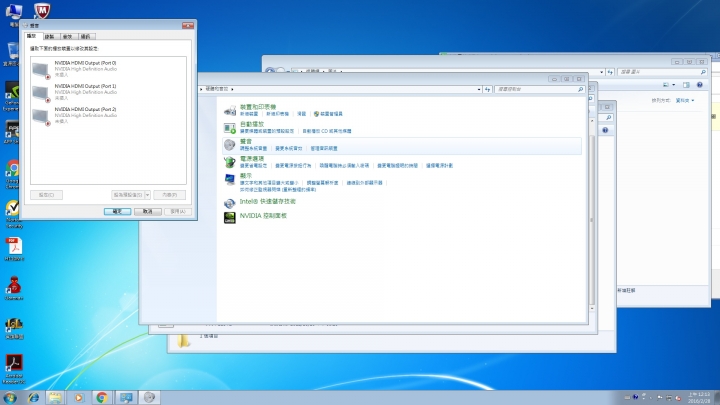
Task: Switch to the 通訊 (Communications) tab
Action: (x=85, y=36)
